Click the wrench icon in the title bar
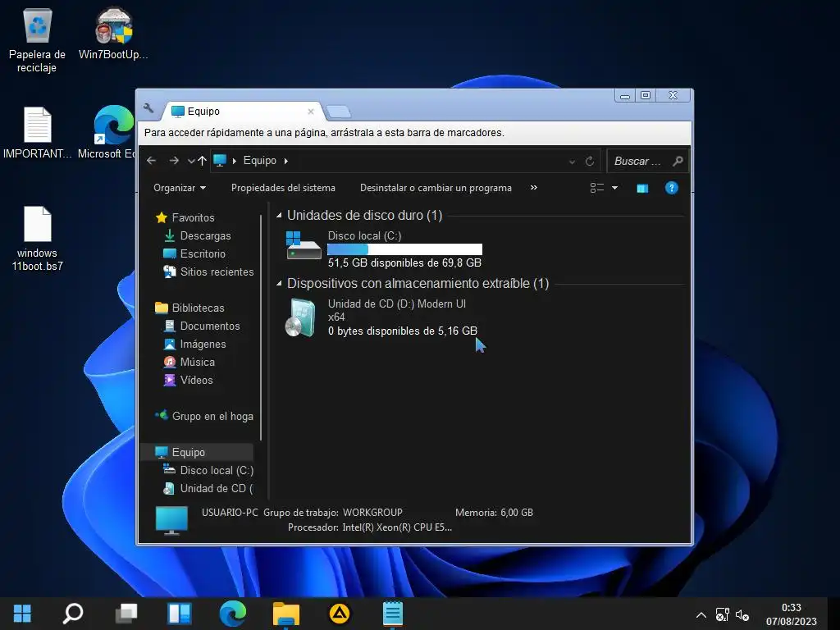Viewport: 840px width, 630px height. coord(149,109)
